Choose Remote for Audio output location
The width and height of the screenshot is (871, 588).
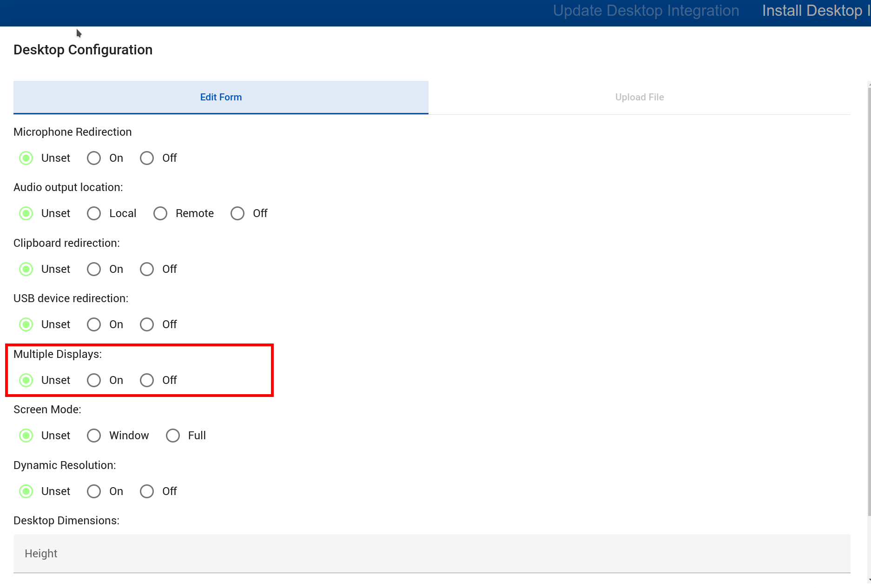click(x=161, y=213)
